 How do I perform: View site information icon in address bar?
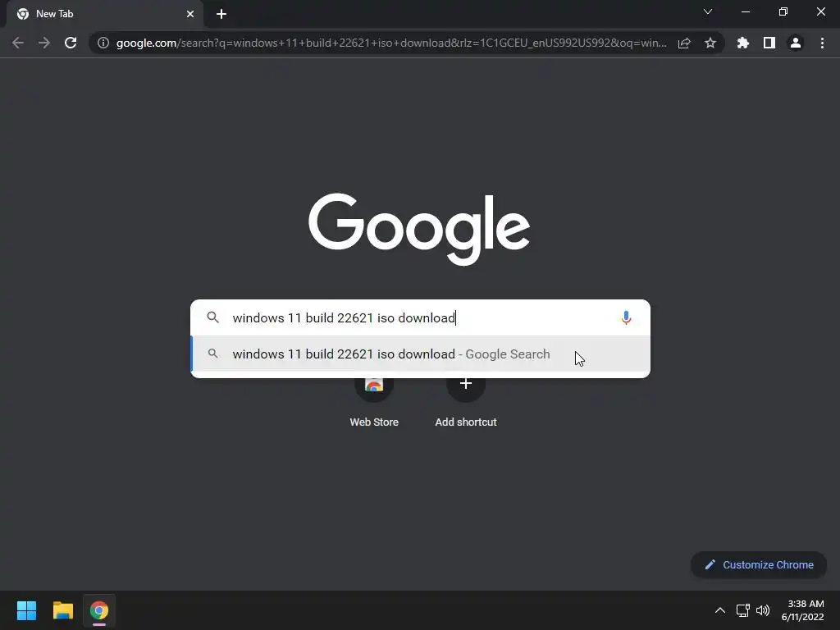(x=103, y=43)
